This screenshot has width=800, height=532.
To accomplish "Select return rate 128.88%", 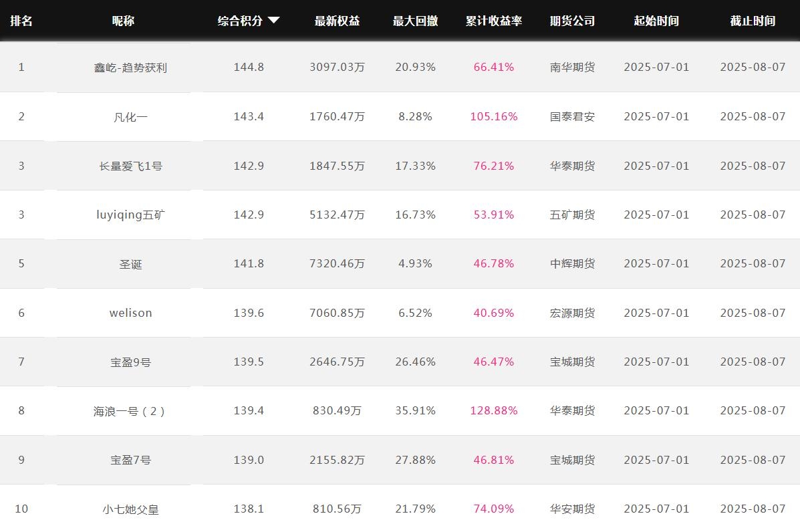I will click(494, 410).
